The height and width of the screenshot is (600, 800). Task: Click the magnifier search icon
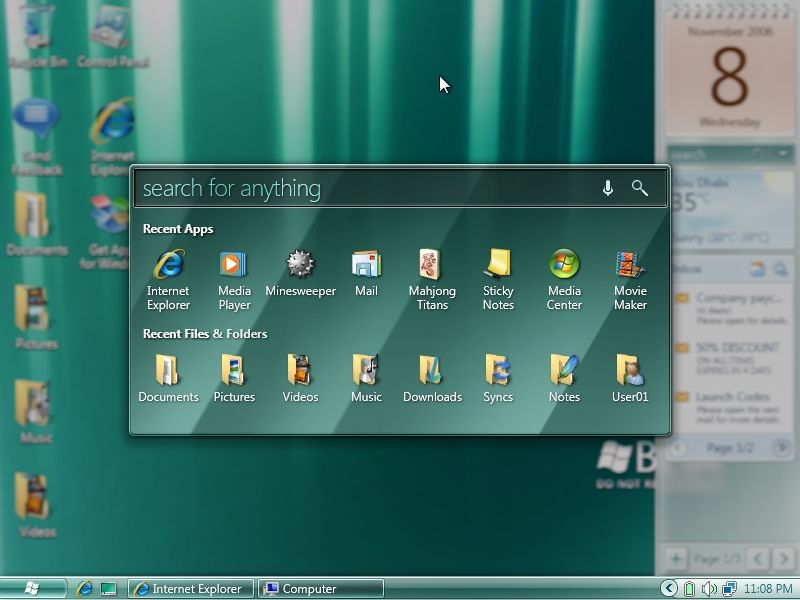640,188
